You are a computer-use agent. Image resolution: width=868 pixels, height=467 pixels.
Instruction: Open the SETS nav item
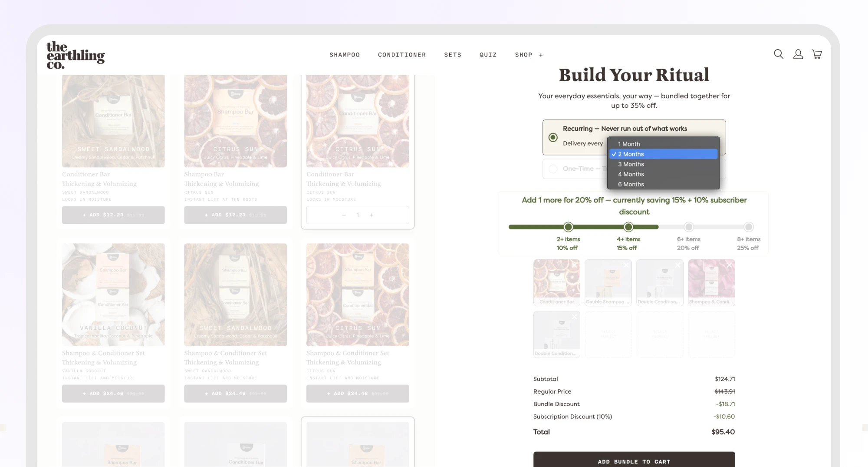coord(453,55)
